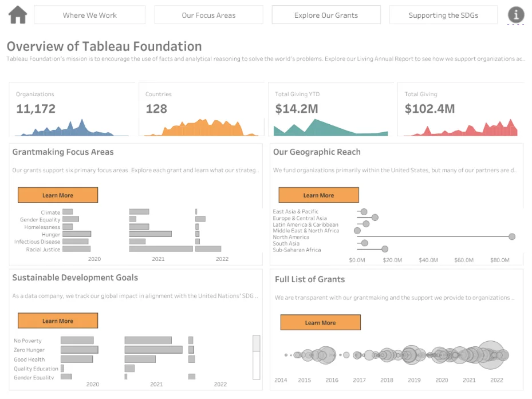Open Explore Our Grants tab
The height and width of the screenshot is (399, 532).
326,15
